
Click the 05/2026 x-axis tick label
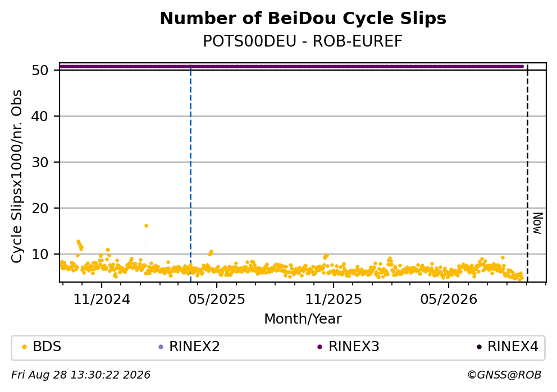point(449,300)
